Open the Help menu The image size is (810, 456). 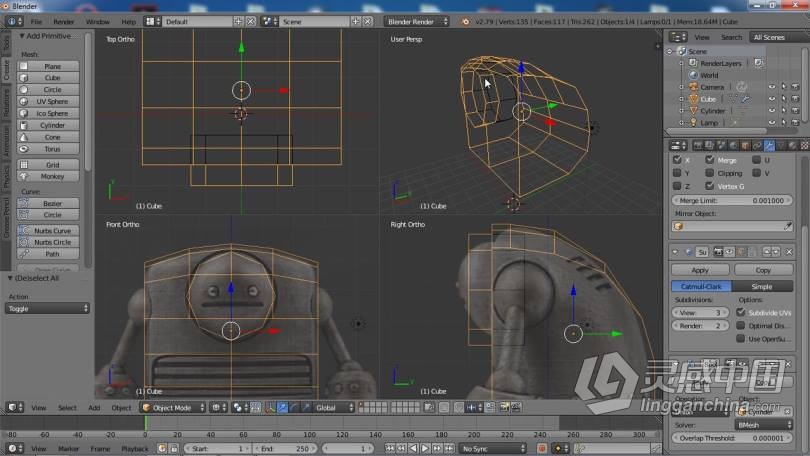coord(129,22)
